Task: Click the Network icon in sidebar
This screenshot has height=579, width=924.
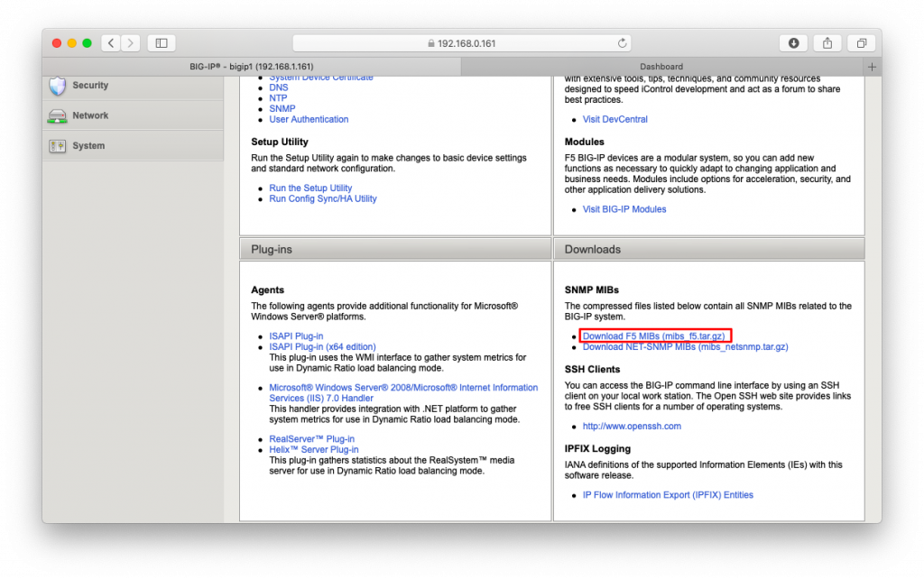Action: pos(57,116)
